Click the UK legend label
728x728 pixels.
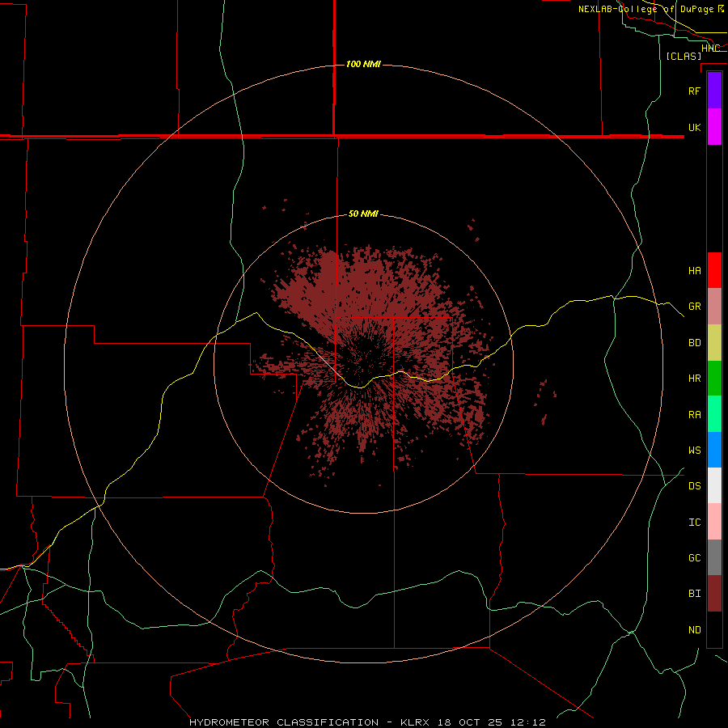coord(694,127)
